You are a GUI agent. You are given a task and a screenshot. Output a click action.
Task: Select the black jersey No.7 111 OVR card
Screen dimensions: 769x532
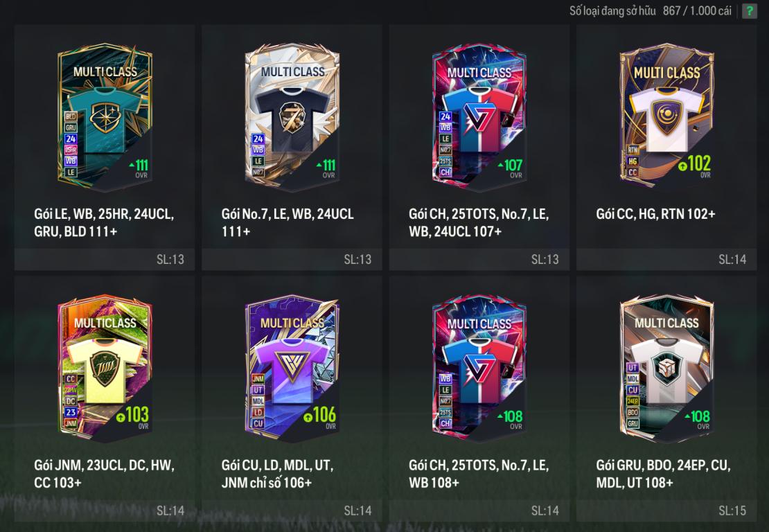click(x=292, y=116)
